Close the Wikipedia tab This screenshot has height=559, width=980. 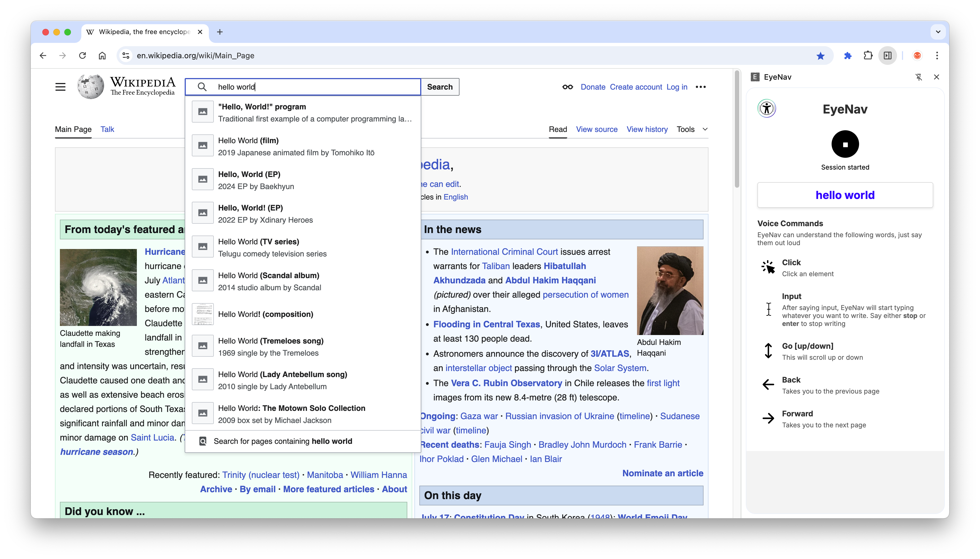[200, 32]
